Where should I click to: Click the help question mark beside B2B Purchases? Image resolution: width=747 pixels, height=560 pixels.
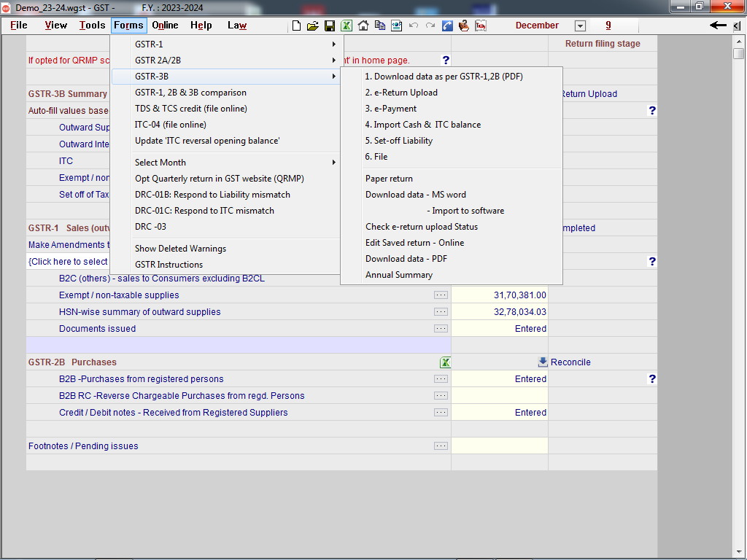coord(652,379)
